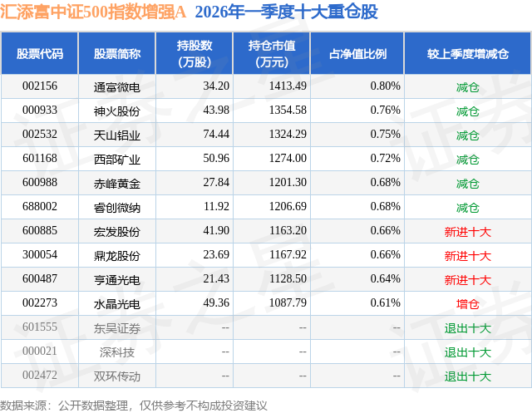Click the 0.64% net value ratio
Image resolution: width=532 pixels, height=413 pixels.
(385, 278)
